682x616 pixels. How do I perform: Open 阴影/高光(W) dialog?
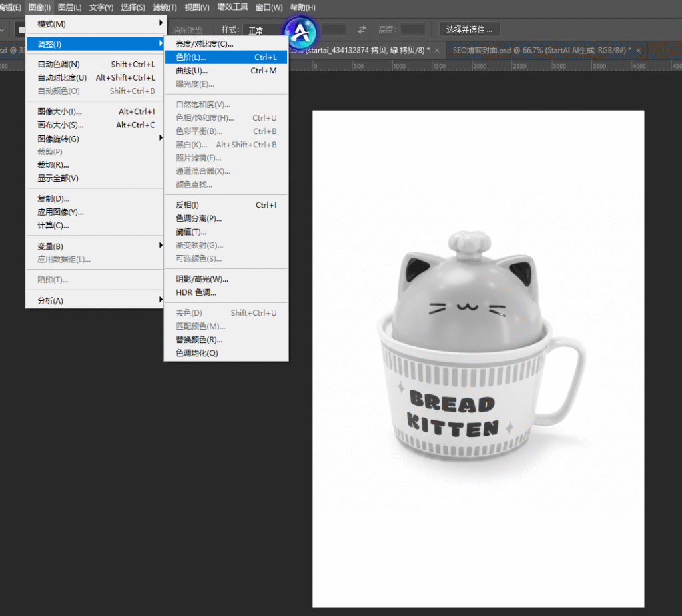click(226, 279)
